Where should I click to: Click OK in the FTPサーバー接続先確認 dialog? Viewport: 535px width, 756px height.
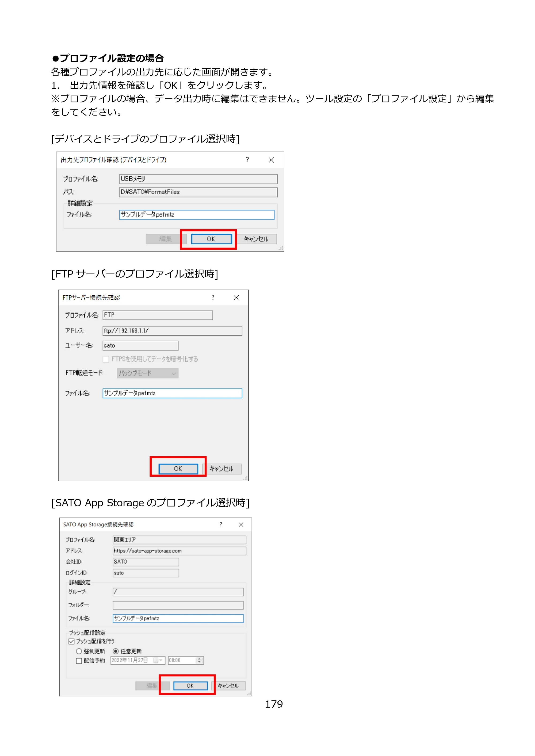click(x=178, y=469)
